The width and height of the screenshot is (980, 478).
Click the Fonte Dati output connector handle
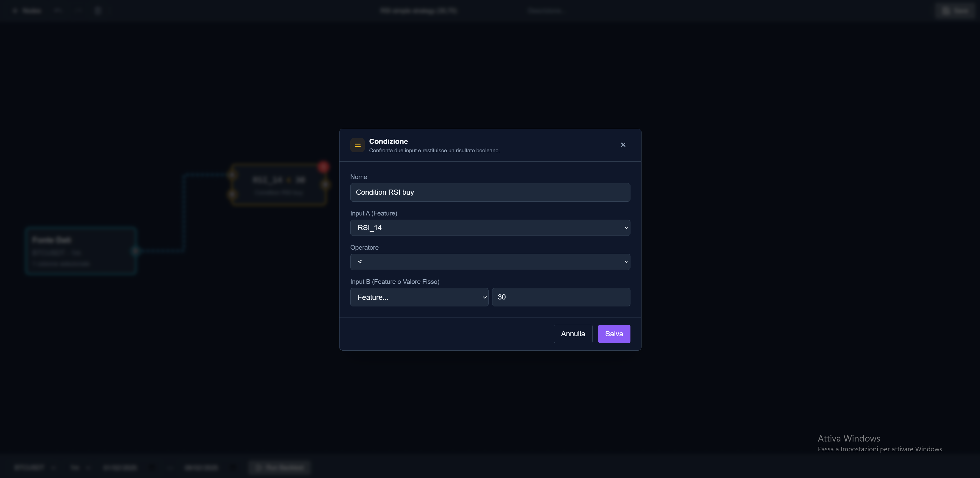pos(135,251)
